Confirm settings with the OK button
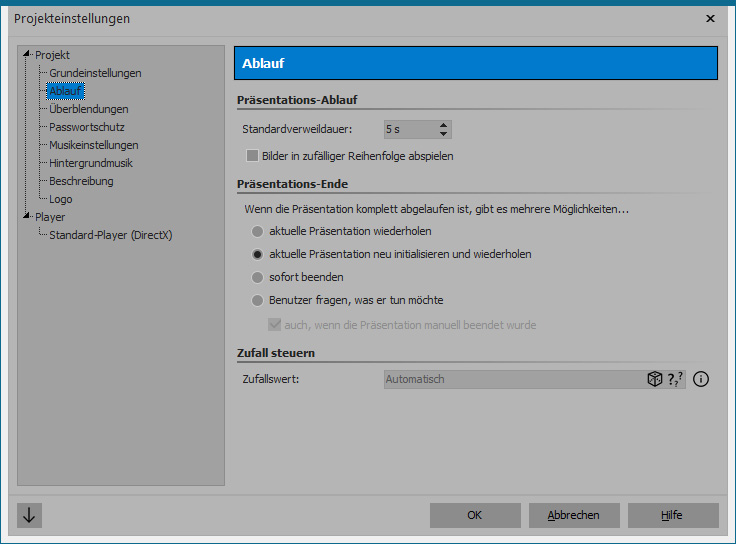736x544 pixels. [x=474, y=515]
